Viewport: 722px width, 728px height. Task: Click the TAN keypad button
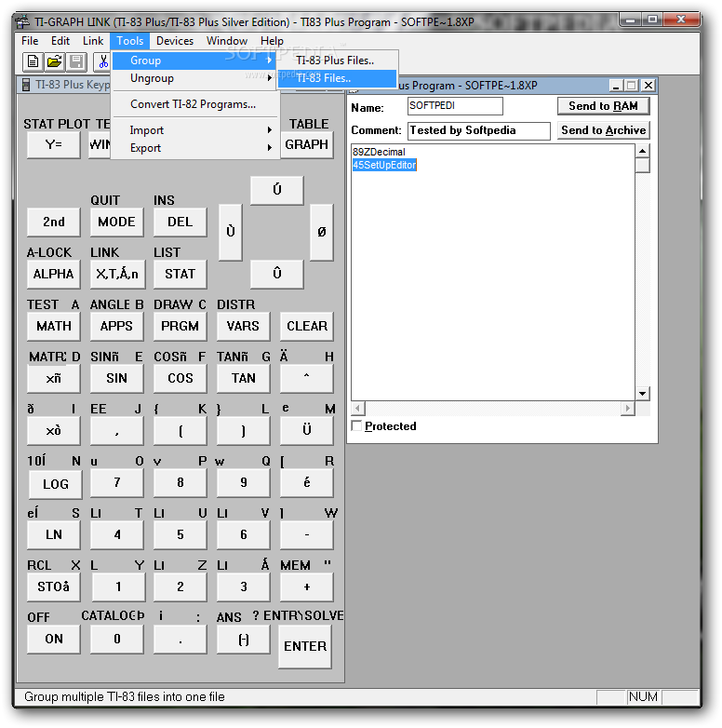pos(243,378)
